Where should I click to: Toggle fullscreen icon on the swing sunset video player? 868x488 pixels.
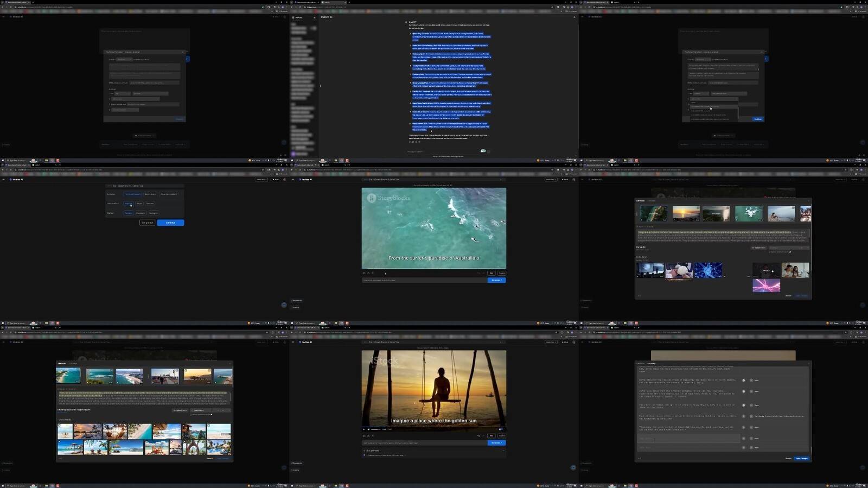502,429
